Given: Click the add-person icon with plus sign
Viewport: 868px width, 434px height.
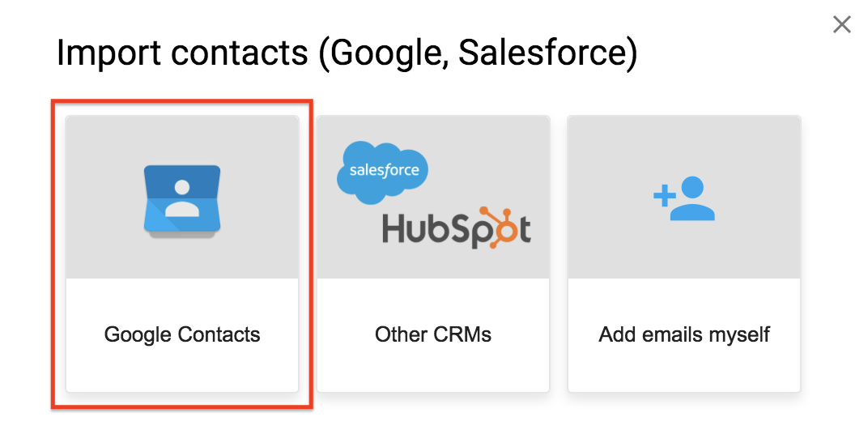Looking at the screenshot, I should [x=683, y=198].
